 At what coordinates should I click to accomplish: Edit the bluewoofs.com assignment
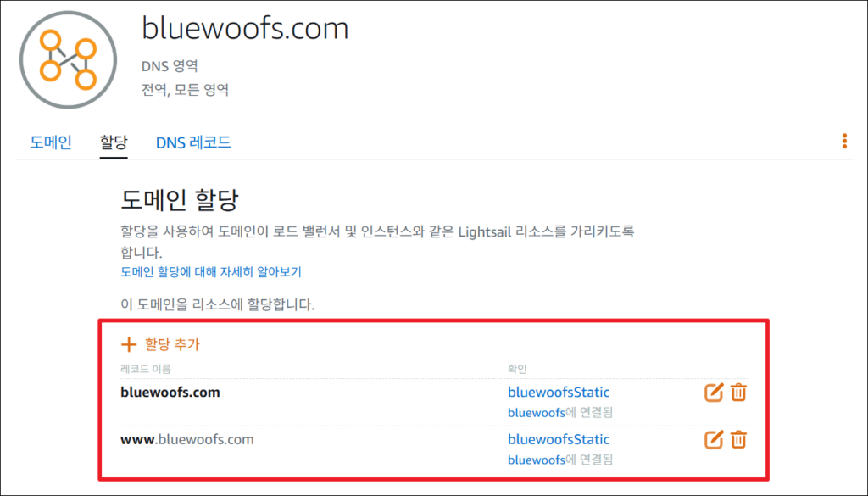(714, 393)
